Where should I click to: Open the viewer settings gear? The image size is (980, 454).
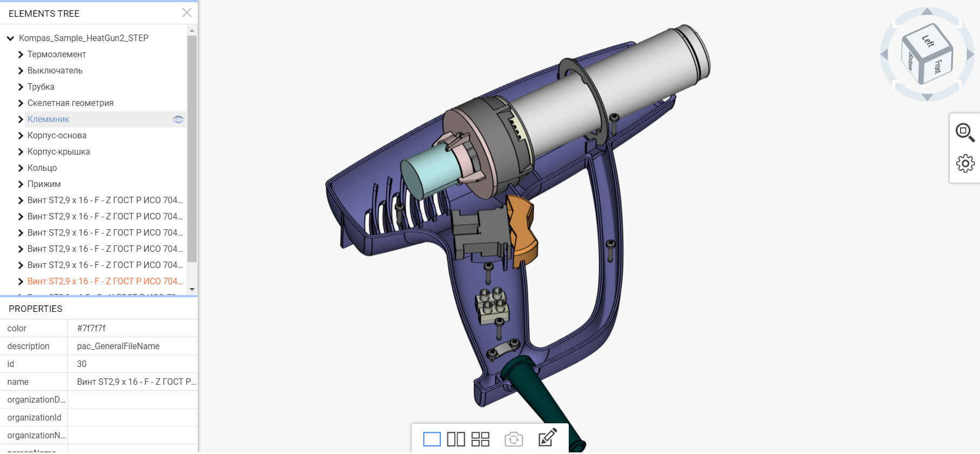965,163
